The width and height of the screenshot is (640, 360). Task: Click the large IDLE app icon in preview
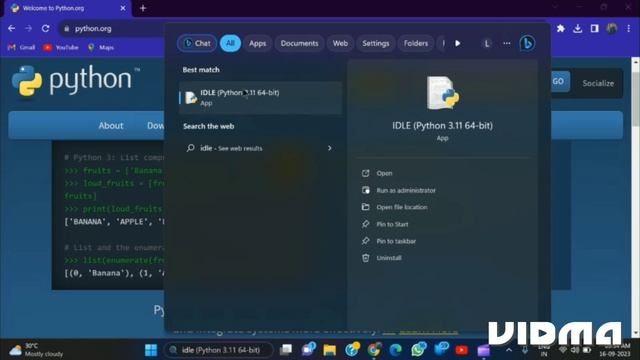(442, 93)
